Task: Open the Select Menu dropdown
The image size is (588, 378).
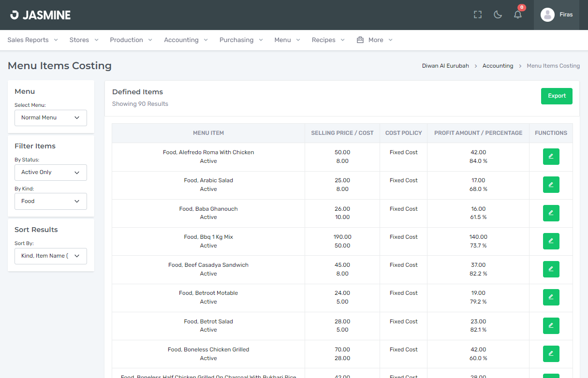Action: point(51,118)
